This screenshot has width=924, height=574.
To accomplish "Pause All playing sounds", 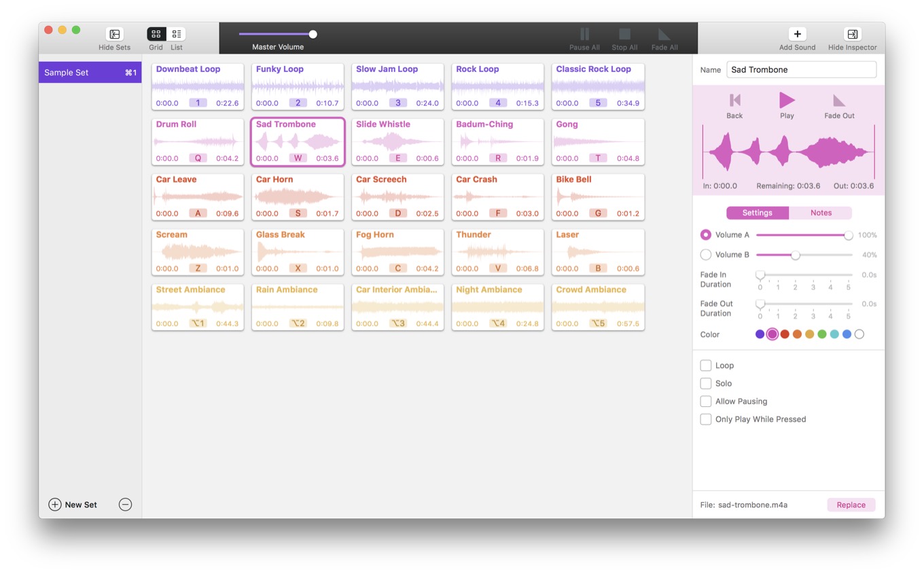I will point(584,35).
